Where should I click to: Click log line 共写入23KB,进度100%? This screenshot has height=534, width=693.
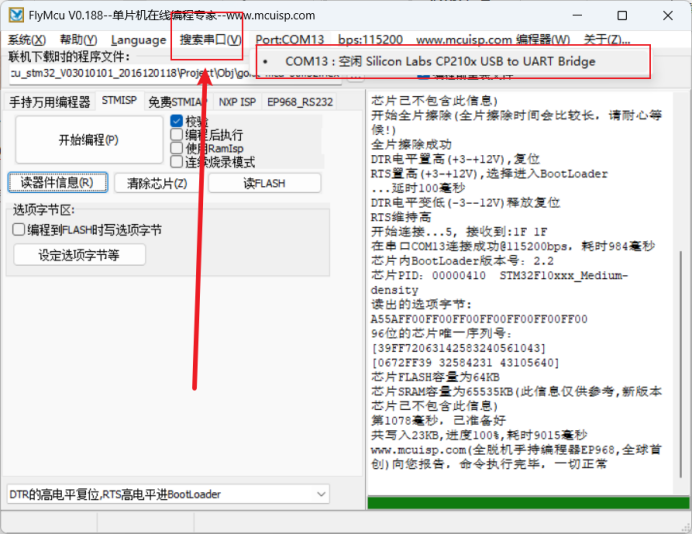(x=479, y=435)
